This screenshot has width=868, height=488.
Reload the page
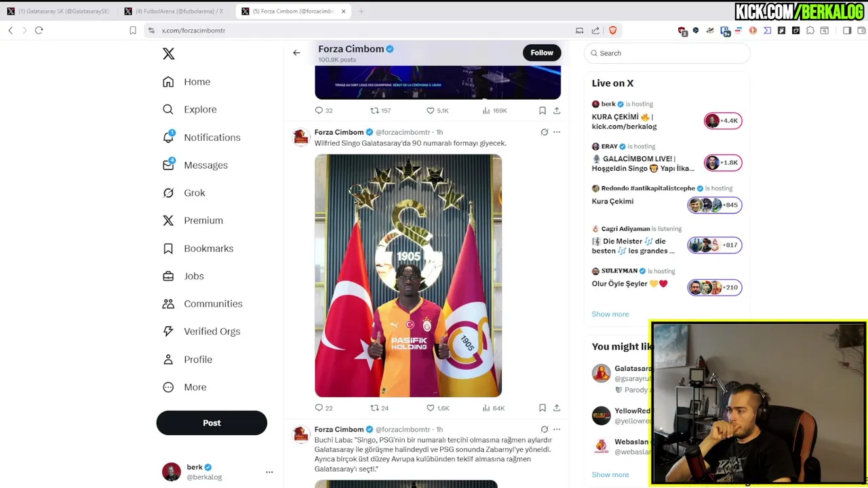pos(39,30)
